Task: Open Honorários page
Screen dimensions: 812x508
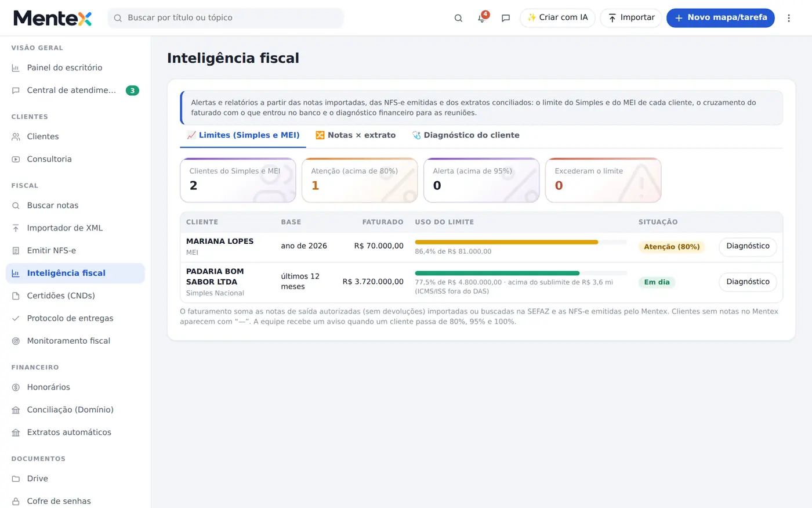Action: coord(75,387)
